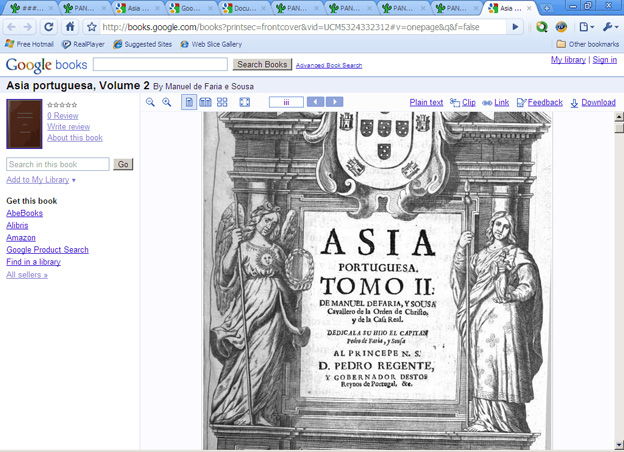624x452 pixels.
Task: Reload the page with refresh icon
Action: pos(49,27)
